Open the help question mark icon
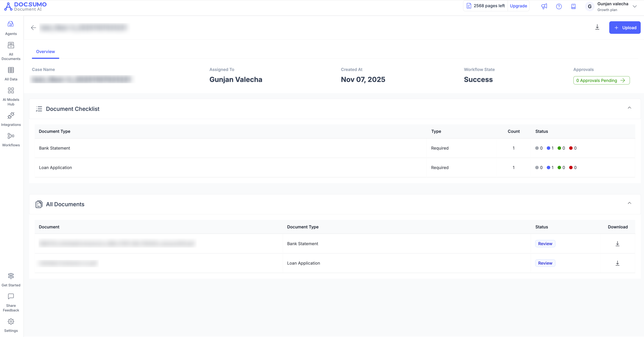 559,6
